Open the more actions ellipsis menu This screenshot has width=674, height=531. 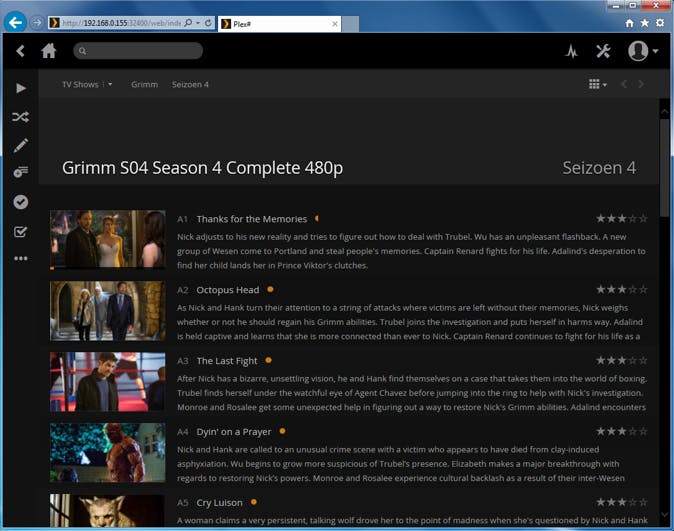21,258
